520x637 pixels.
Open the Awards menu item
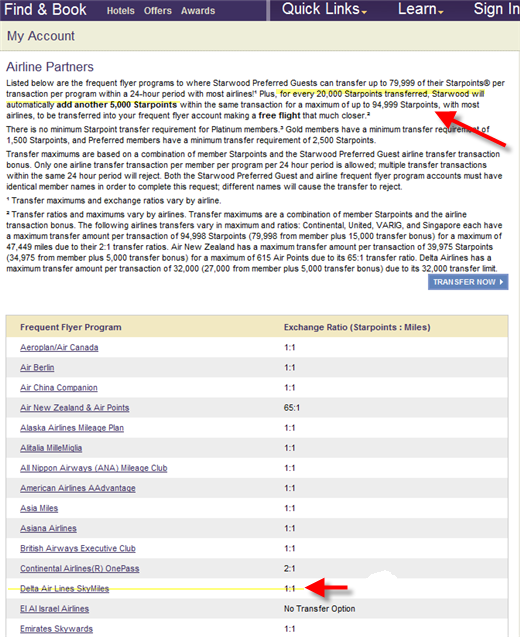(x=198, y=11)
